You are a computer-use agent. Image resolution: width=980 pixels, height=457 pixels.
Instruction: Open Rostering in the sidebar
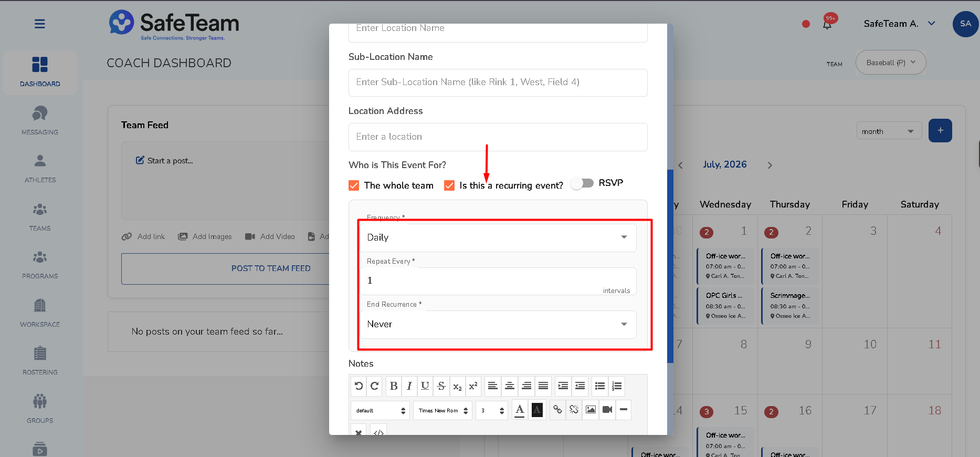40,361
